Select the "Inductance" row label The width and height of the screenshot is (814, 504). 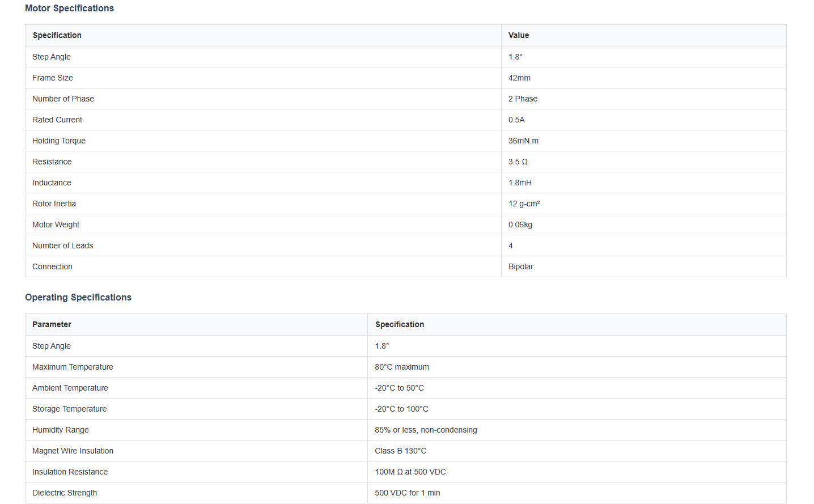(x=52, y=183)
